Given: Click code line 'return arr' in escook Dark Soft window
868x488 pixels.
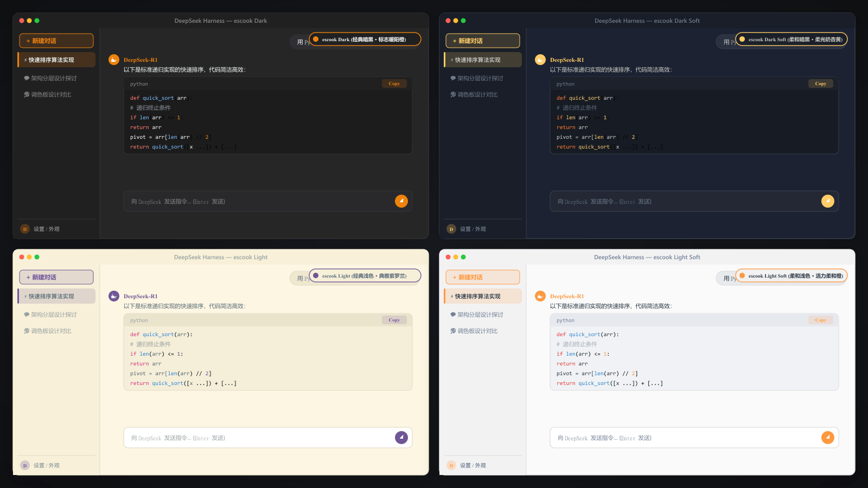Looking at the screenshot, I should tap(572, 127).
